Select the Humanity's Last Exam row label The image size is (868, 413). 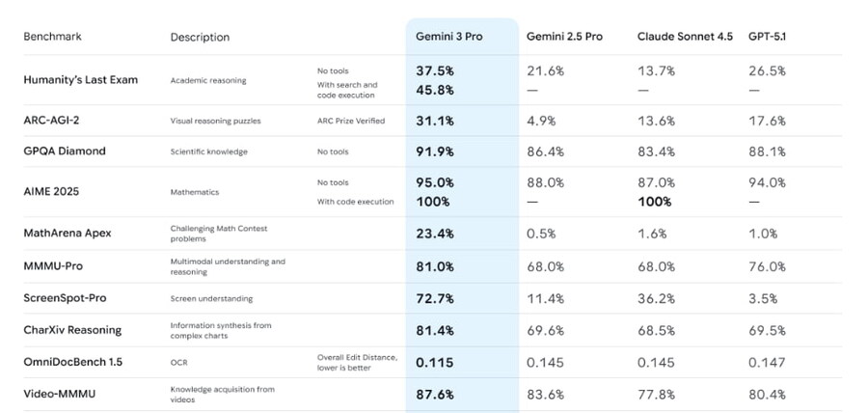click(x=80, y=80)
